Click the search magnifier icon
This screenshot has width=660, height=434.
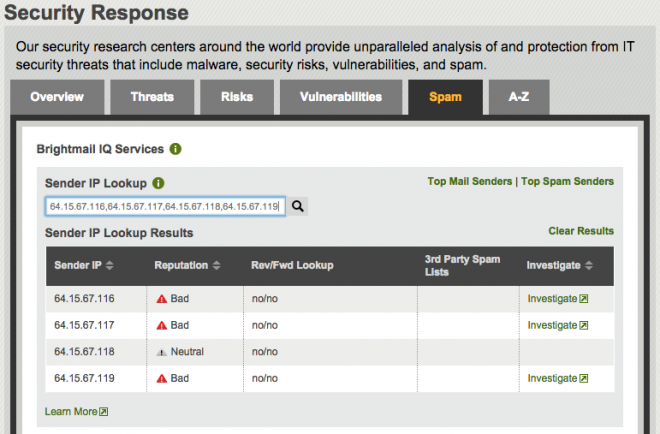point(298,206)
